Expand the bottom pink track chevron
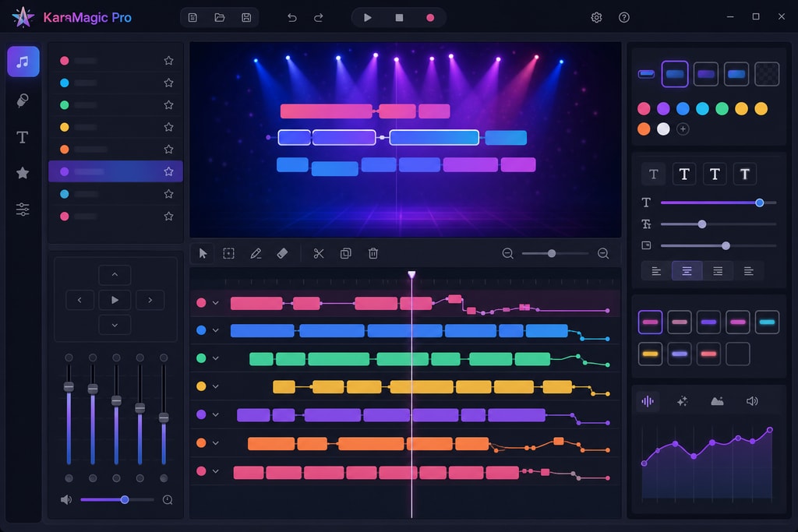798x532 pixels. point(215,471)
